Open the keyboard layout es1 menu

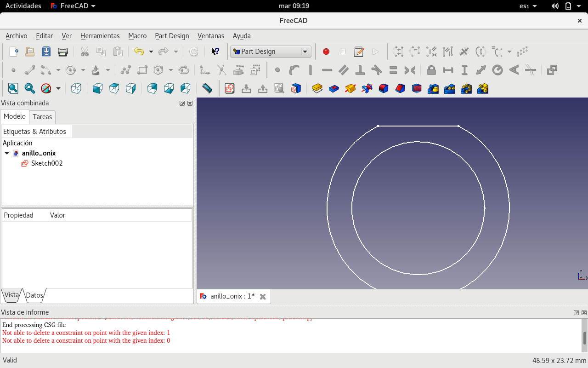528,6
